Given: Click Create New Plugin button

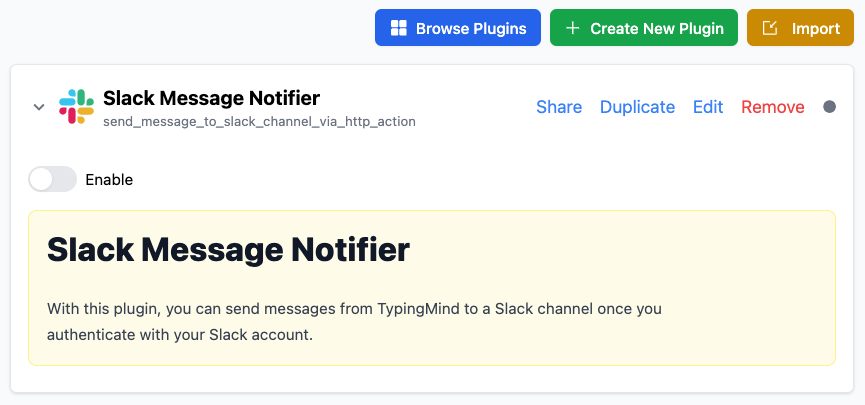Looking at the screenshot, I should 644,28.
